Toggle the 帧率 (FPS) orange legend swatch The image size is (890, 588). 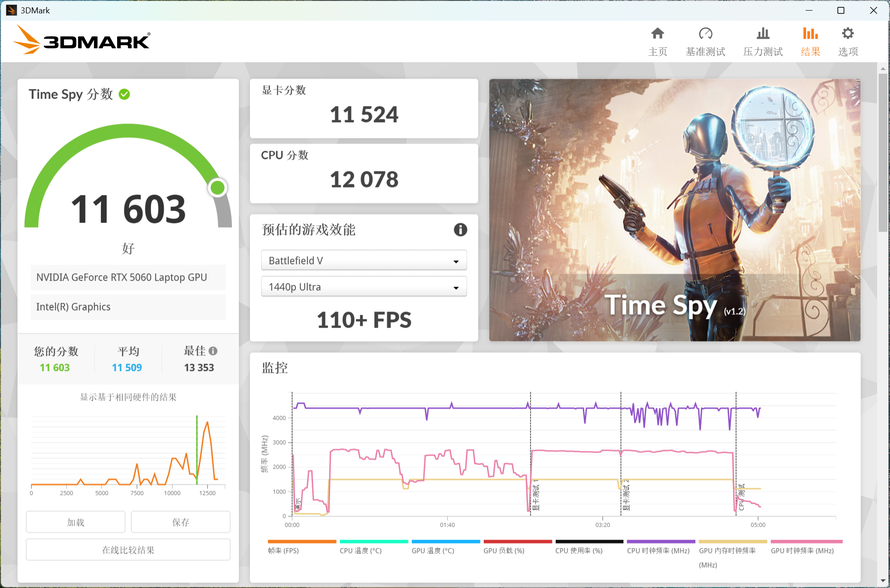coord(302,541)
